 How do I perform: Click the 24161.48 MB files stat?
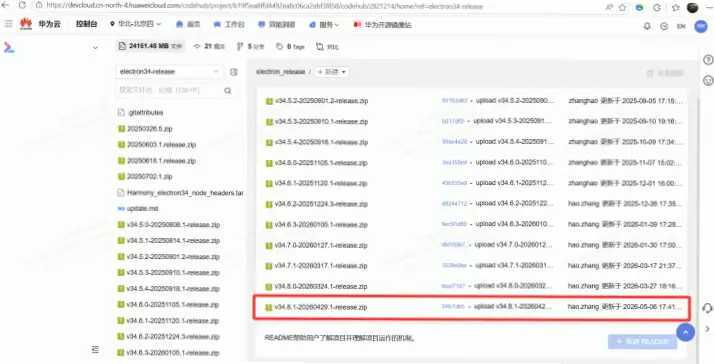click(150, 46)
